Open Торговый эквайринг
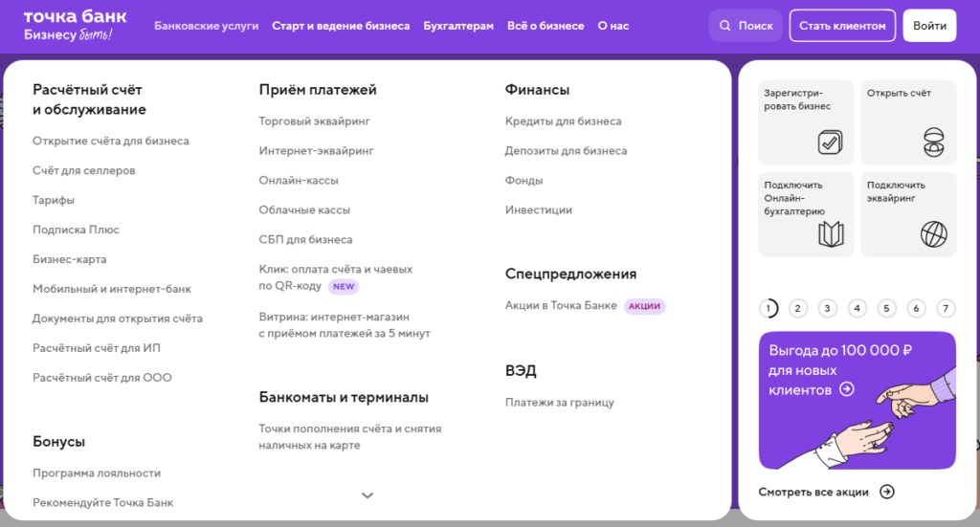The image size is (980, 527). [x=314, y=121]
